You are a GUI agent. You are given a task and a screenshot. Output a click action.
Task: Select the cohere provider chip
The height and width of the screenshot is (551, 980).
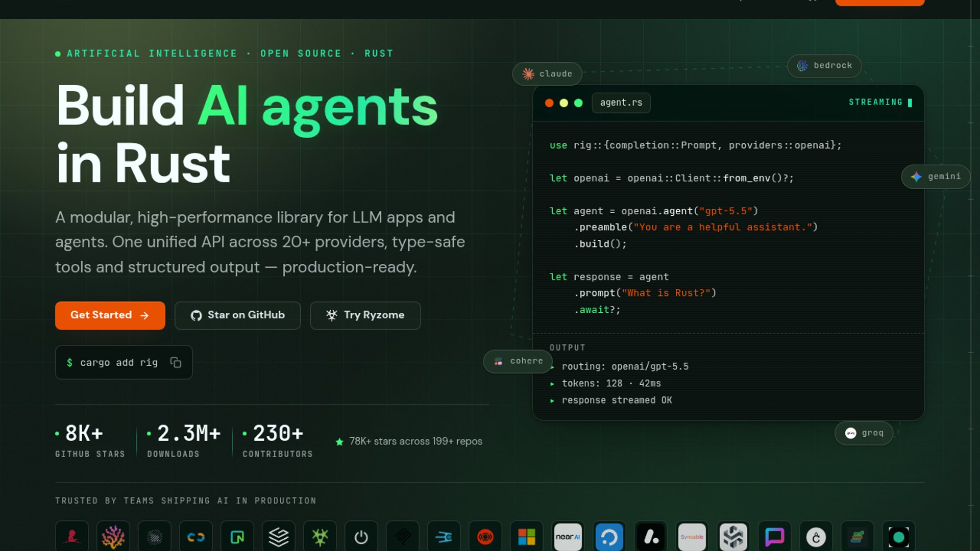pyautogui.click(x=518, y=361)
